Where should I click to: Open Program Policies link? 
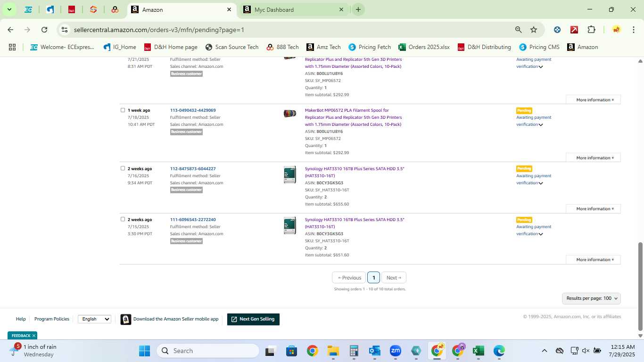click(52, 319)
